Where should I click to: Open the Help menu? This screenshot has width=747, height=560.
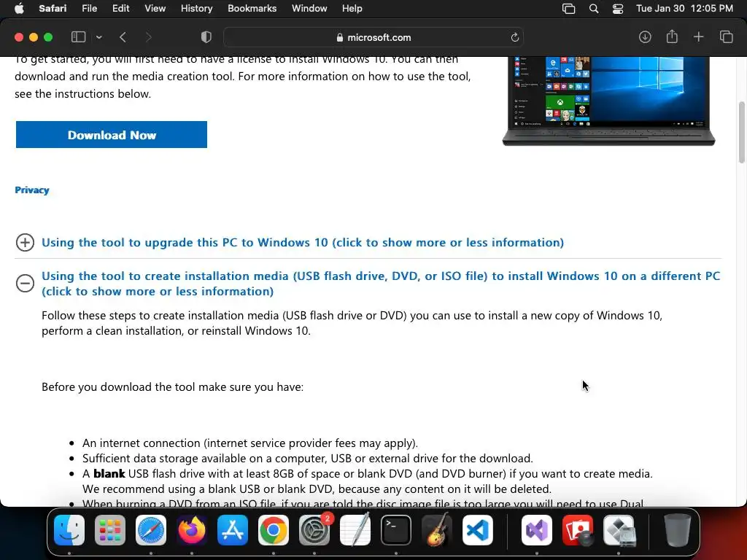tap(352, 9)
